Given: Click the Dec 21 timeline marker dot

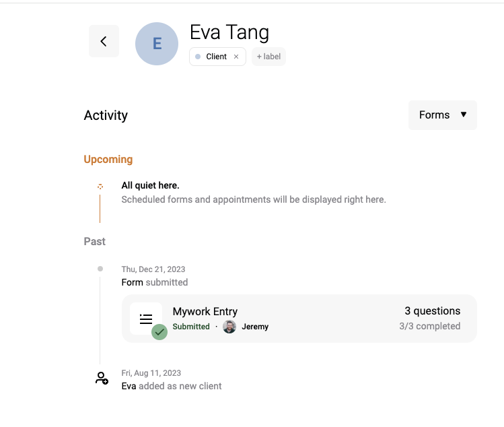Looking at the screenshot, I should [x=100, y=269].
